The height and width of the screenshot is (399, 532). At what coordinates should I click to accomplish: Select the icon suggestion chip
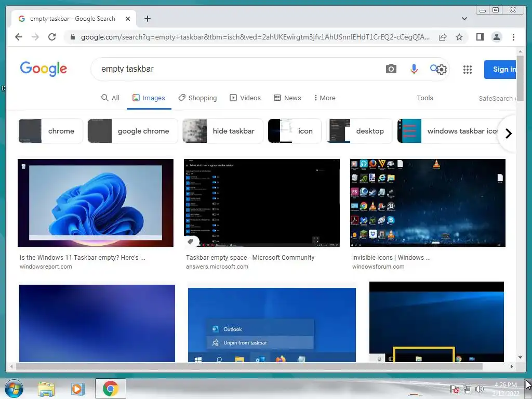coord(295,131)
